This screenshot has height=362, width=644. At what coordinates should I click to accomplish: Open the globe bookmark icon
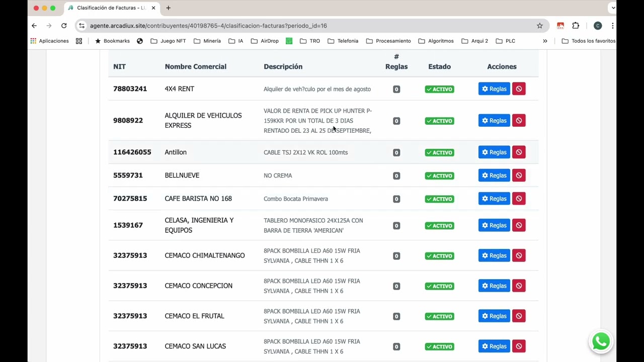click(x=140, y=41)
